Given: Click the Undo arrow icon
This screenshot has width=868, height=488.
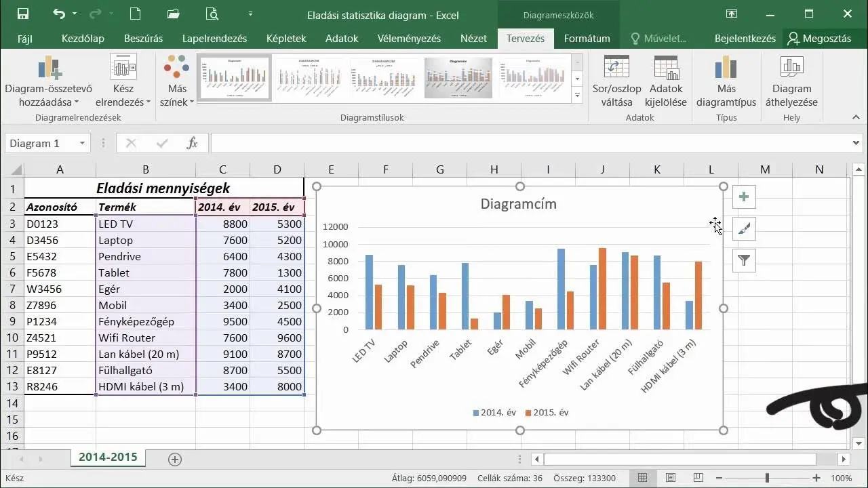Looking at the screenshot, I should [x=59, y=14].
